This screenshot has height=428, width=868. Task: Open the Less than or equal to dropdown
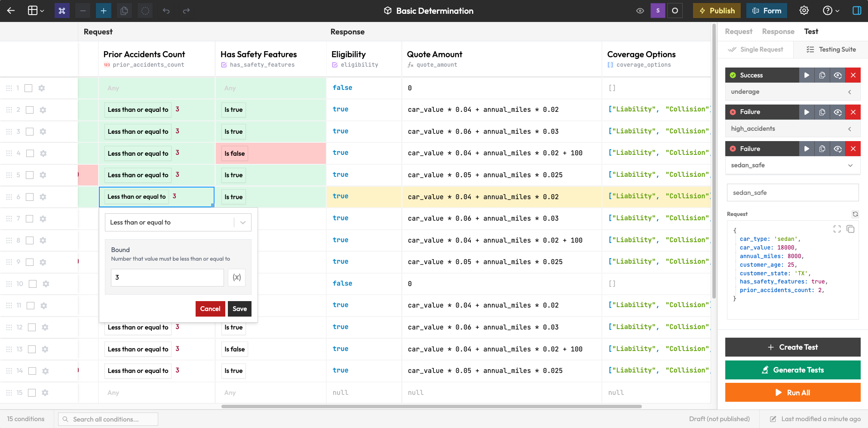click(x=178, y=222)
